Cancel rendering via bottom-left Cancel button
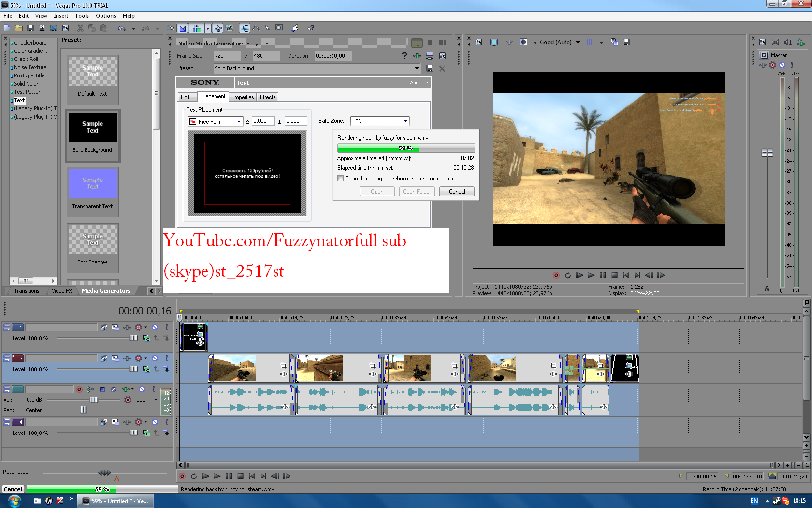Screen dimensions: 812x508 13,489
